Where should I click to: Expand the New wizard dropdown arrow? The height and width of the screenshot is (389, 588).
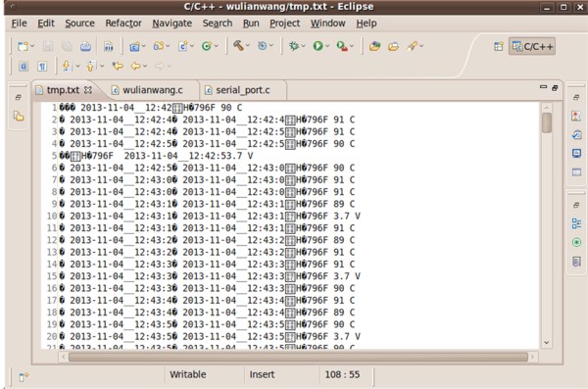(32, 46)
